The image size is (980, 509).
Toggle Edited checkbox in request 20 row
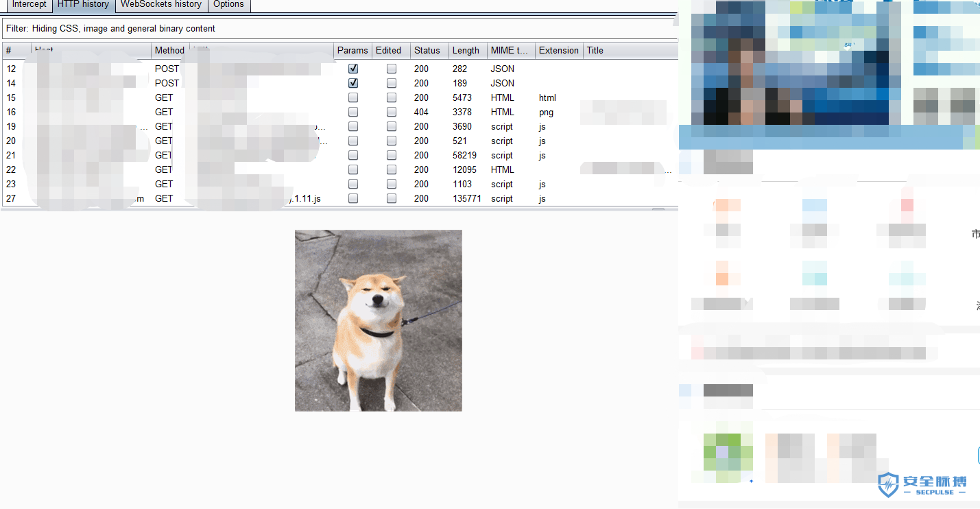pos(392,141)
